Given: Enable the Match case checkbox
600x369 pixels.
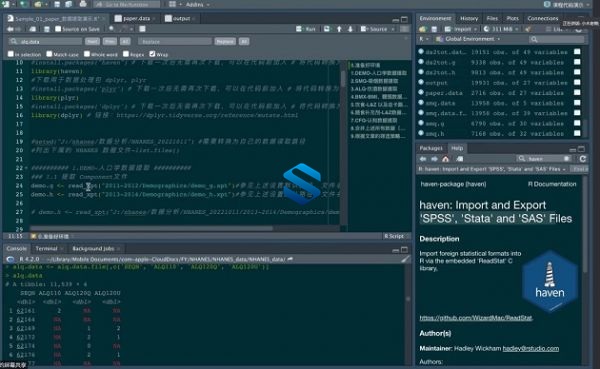Looking at the screenshot, I should [49, 54].
